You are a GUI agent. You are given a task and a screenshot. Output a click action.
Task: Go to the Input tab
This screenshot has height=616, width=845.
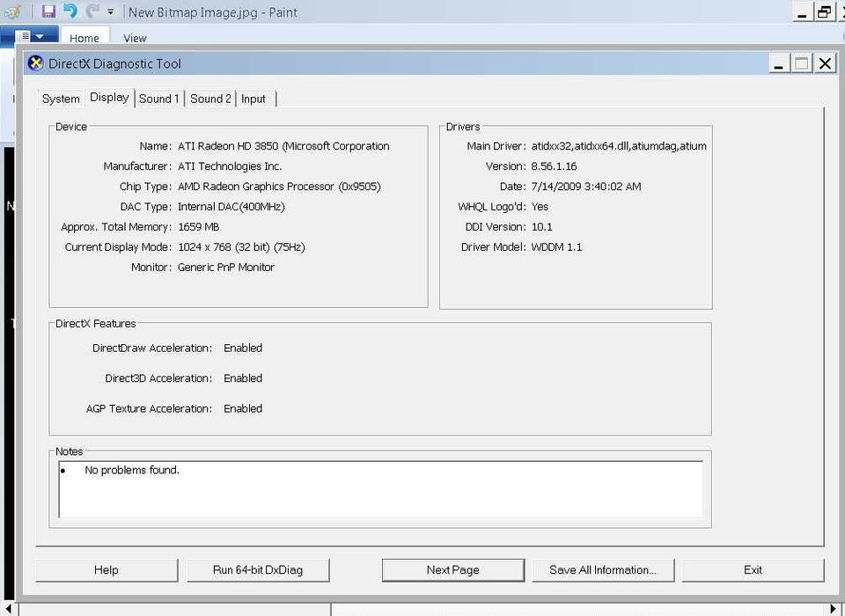[x=253, y=99]
